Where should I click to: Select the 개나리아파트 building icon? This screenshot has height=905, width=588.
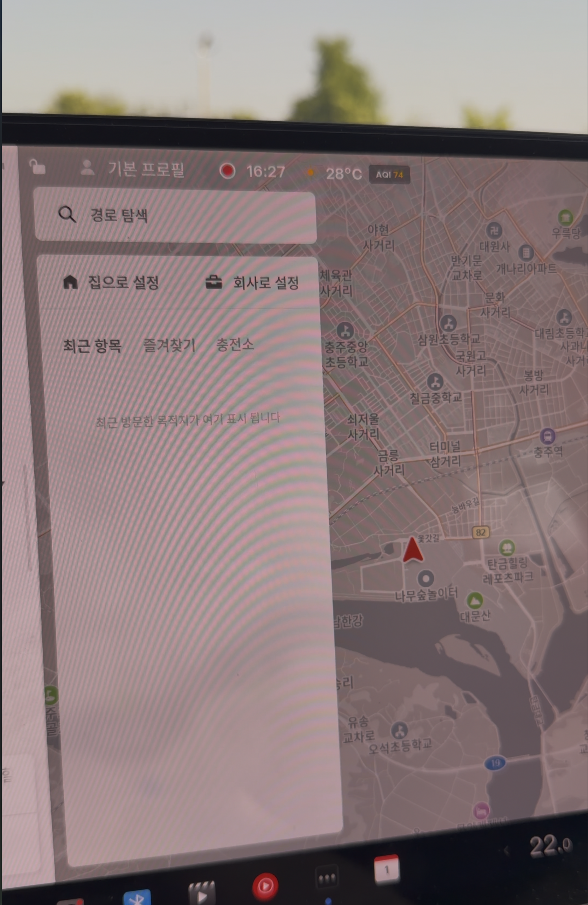(526, 252)
